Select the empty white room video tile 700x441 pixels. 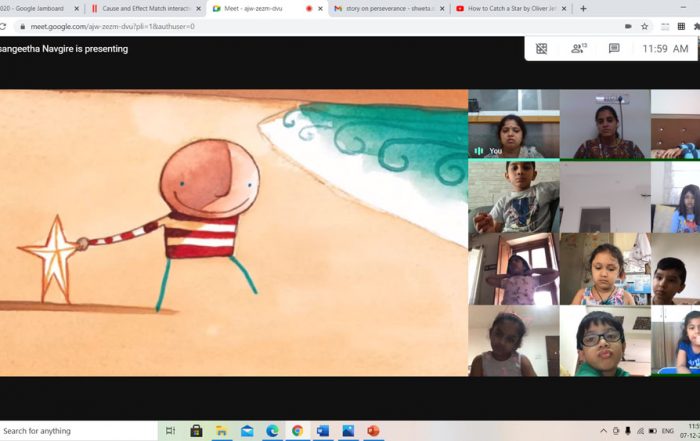coord(605,197)
